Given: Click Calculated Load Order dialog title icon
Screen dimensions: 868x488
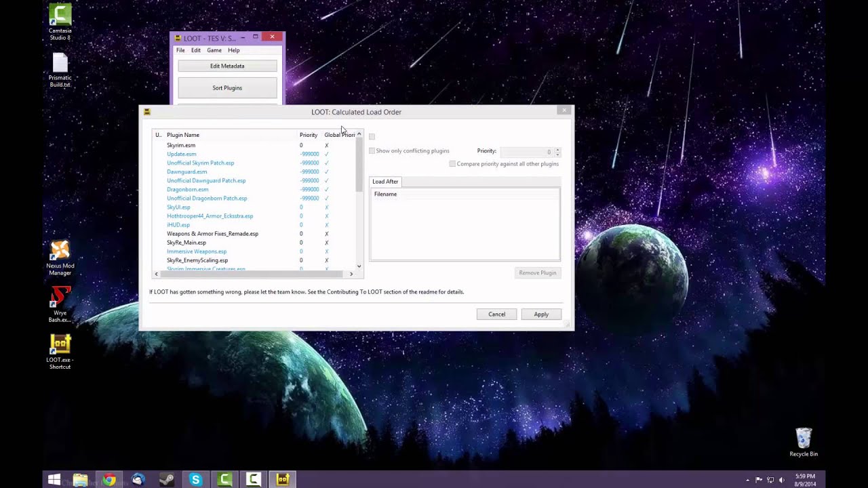Looking at the screenshot, I should click(147, 112).
